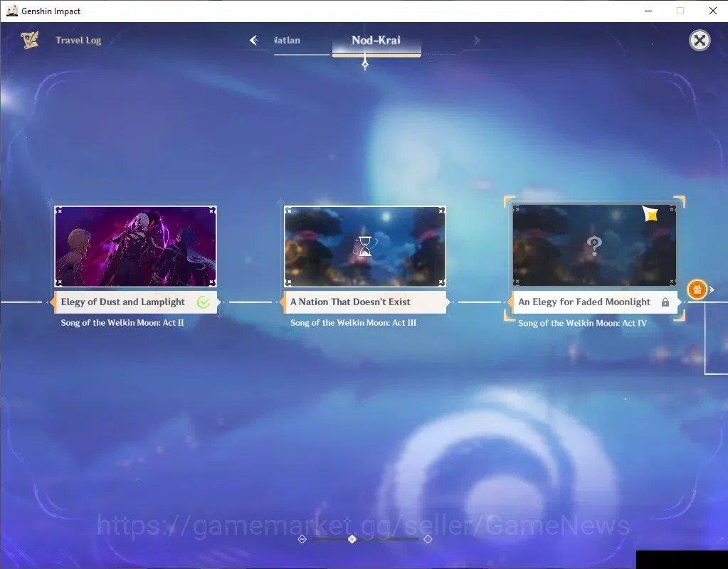The image size is (728, 569).
Task: Go to previous region with left arrow
Action: pos(253,41)
